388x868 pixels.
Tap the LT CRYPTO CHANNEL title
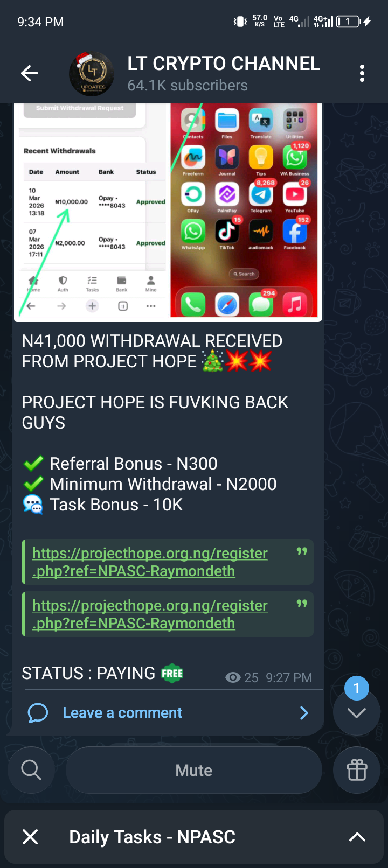pyautogui.click(x=224, y=64)
